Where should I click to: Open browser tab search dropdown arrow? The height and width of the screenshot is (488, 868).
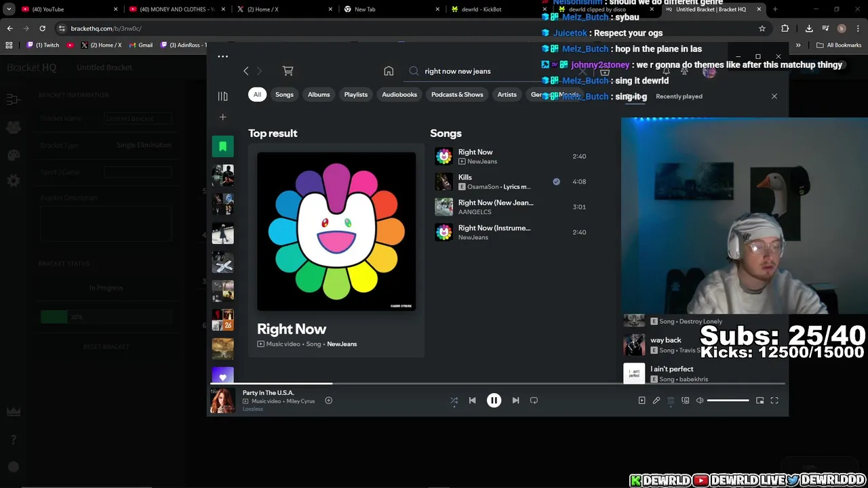coord(9,9)
